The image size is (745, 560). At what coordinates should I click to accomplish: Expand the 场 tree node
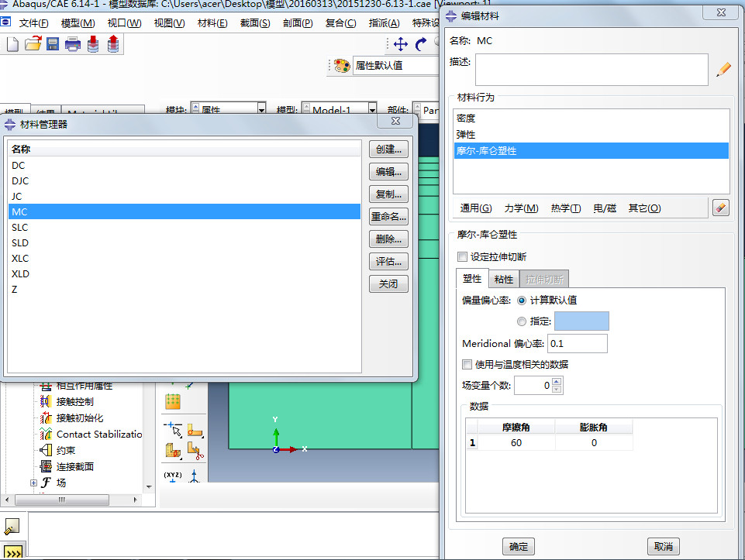[x=33, y=483]
